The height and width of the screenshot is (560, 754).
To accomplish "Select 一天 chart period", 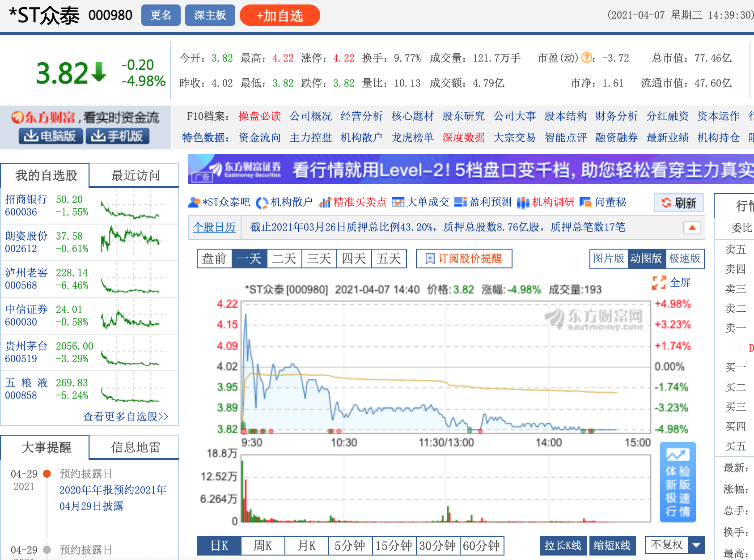I will (250, 259).
